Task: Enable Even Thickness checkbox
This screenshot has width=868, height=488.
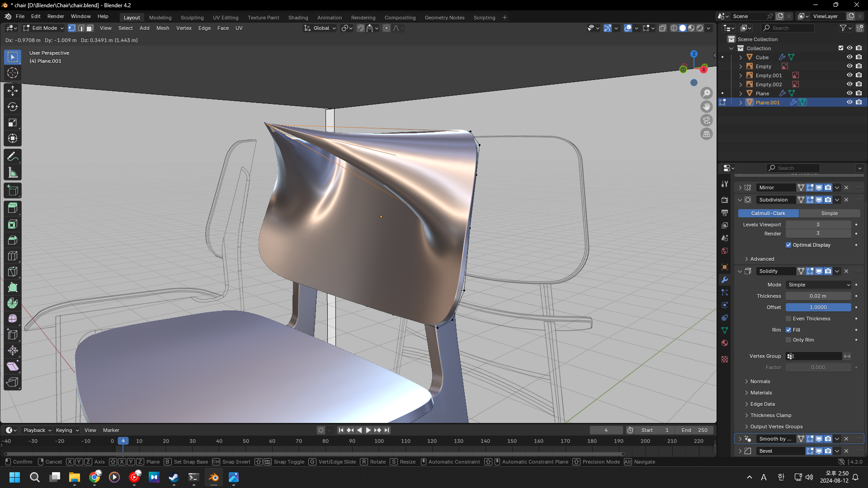Action: point(788,319)
